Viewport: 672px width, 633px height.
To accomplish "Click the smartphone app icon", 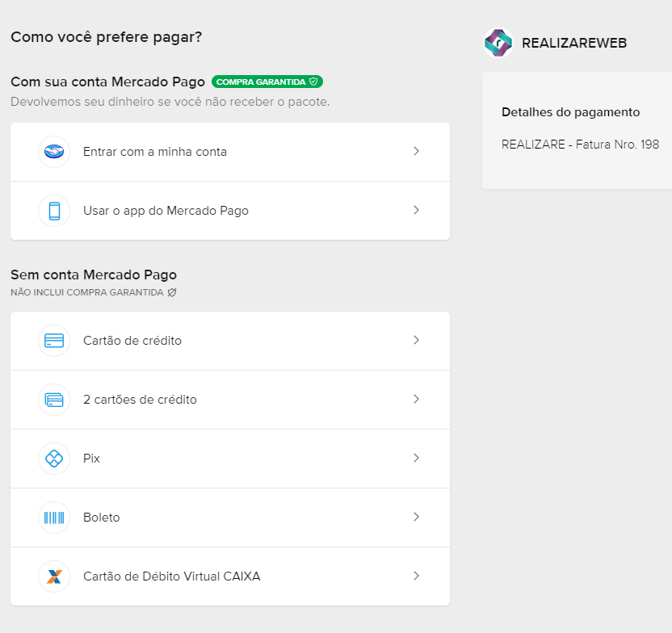I will 54,211.
